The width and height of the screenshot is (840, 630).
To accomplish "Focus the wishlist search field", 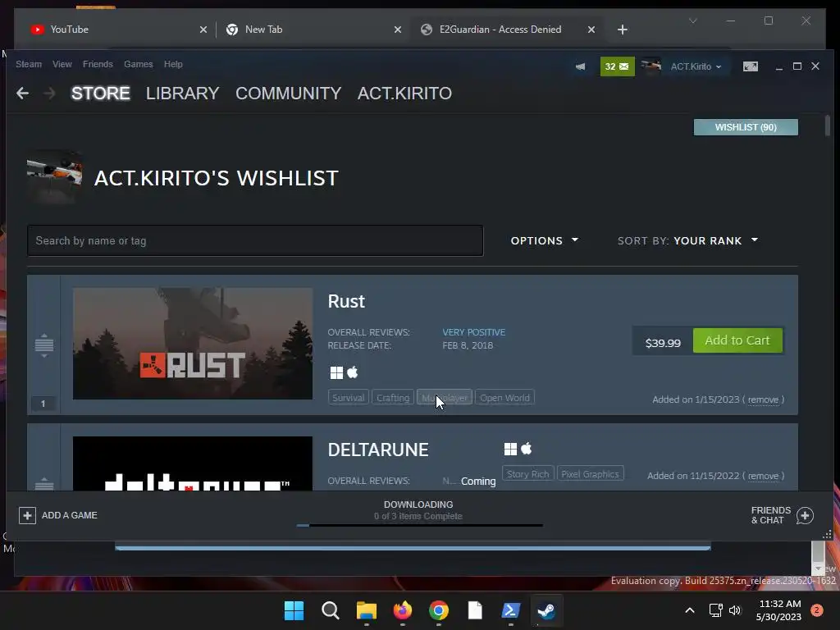I will pyautogui.click(x=255, y=240).
